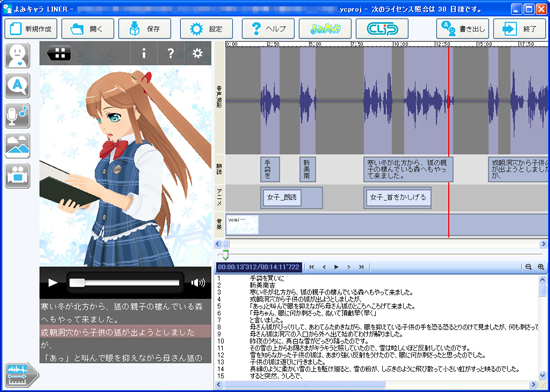
Task: Export with 書き出し button
Action: 462,29
